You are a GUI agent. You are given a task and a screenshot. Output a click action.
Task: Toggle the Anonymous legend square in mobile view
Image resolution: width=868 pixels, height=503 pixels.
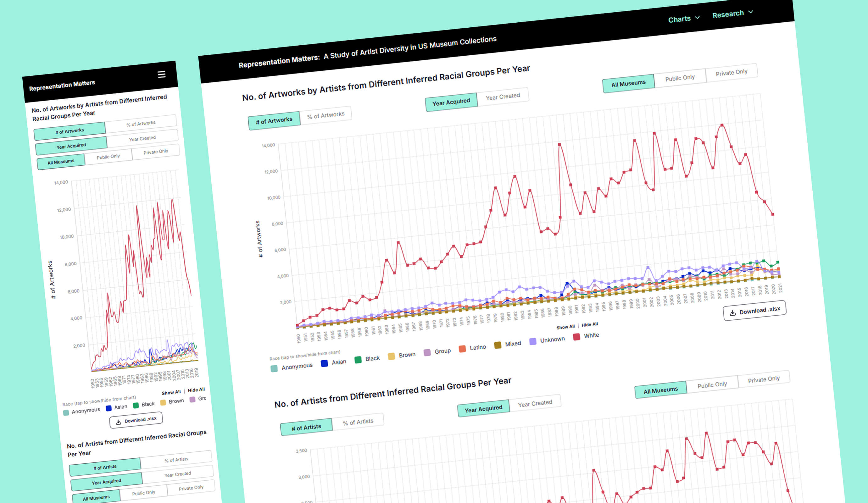[66, 412]
